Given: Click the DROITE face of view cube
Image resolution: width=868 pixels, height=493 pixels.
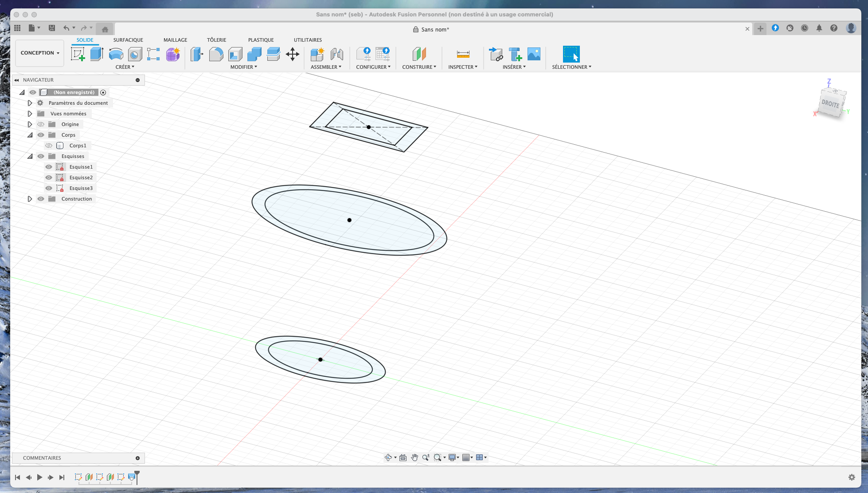Looking at the screenshot, I should (x=830, y=103).
